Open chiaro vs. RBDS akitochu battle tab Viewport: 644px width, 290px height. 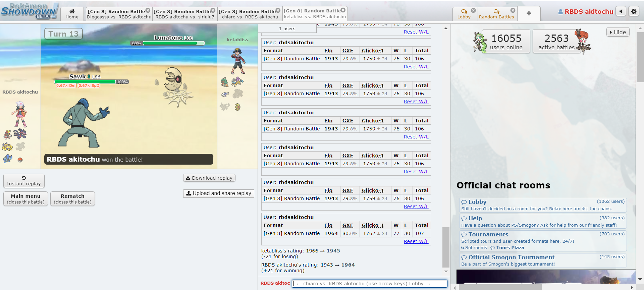point(250,14)
